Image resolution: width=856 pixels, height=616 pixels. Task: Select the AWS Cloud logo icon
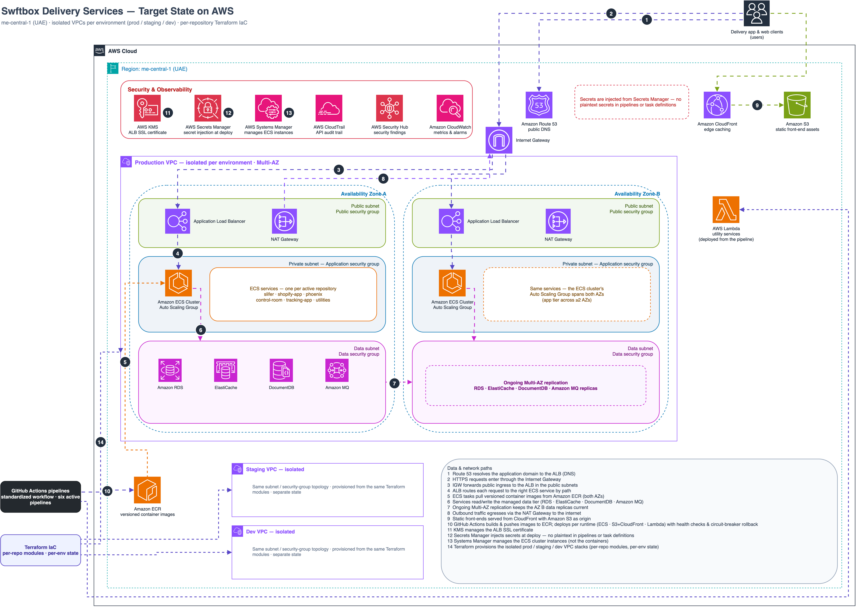pos(99,51)
